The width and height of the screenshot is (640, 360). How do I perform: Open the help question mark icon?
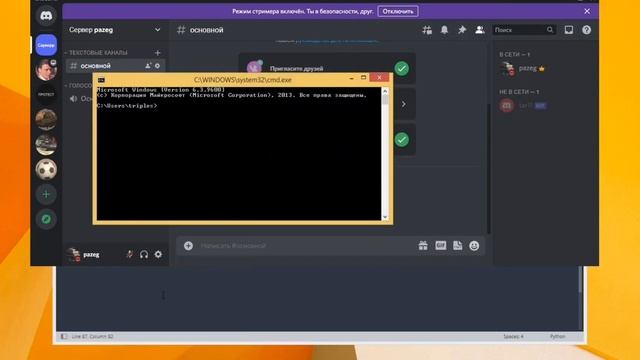[587, 30]
